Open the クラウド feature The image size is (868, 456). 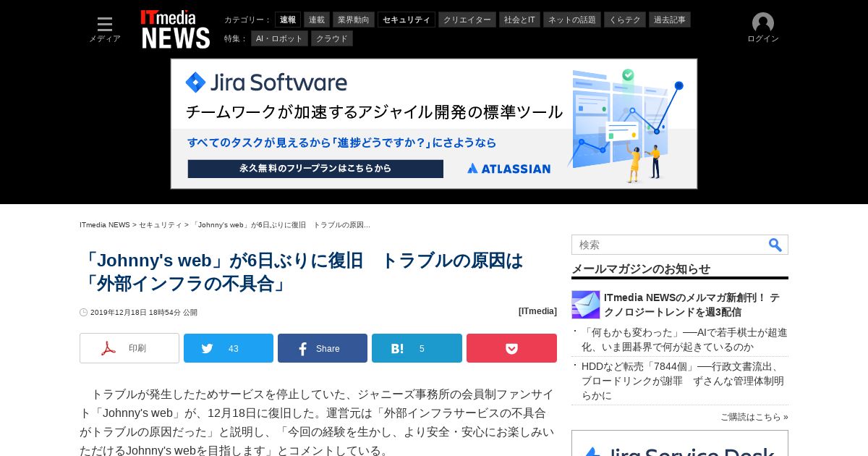click(x=332, y=38)
